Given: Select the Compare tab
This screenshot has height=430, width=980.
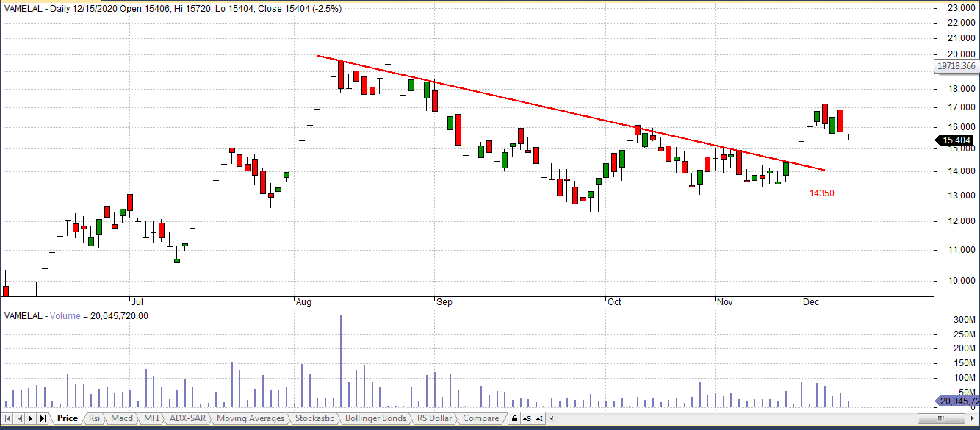Looking at the screenshot, I should click(x=480, y=418).
